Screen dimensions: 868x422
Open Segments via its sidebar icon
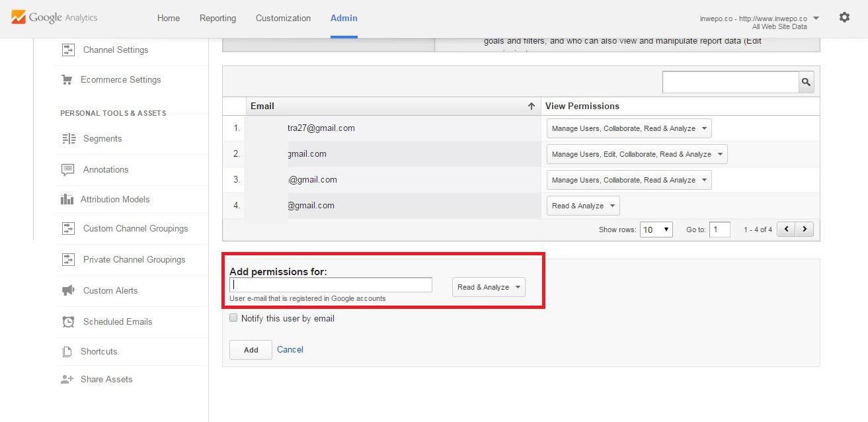click(68, 138)
